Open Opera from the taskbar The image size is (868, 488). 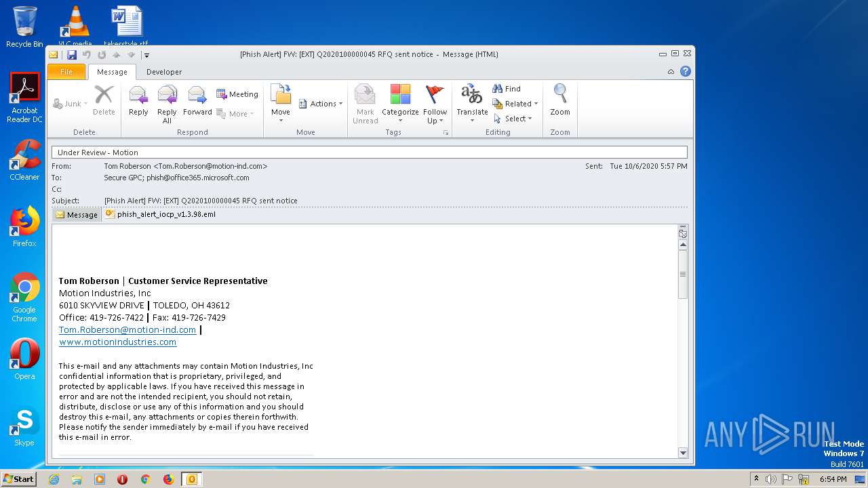pos(123,479)
